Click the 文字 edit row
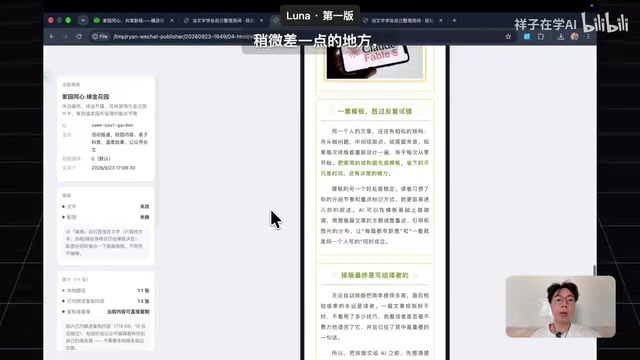The height and width of the screenshot is (360, 640). 106,207
